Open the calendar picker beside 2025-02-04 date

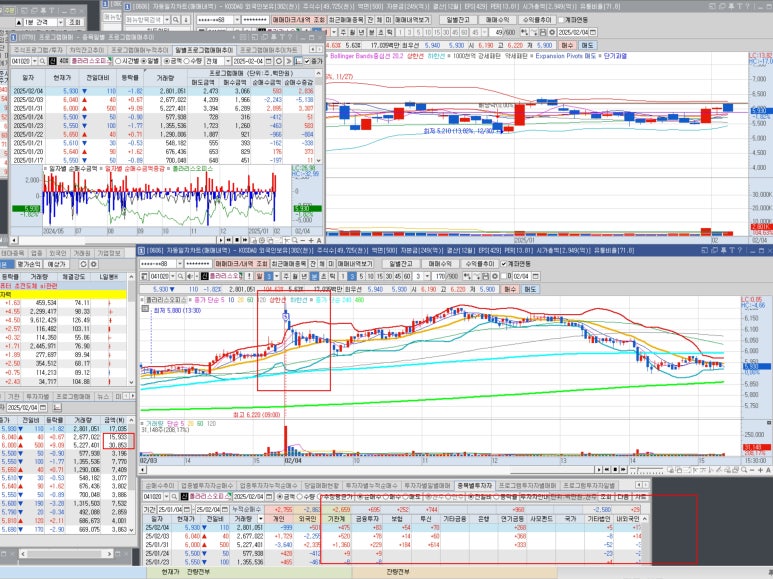(x=269, y=61)
